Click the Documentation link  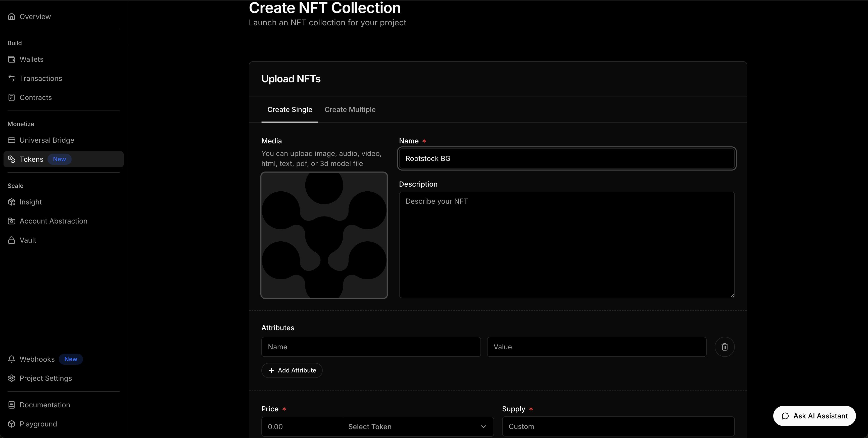point(44,405)
